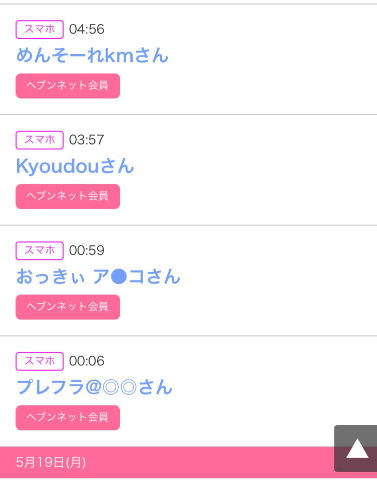Viewport: 377px width, 480px height.
Task: Click ヘブンネット会員 badge under Kyoudouさん
Action: click(x=68, y=196)
